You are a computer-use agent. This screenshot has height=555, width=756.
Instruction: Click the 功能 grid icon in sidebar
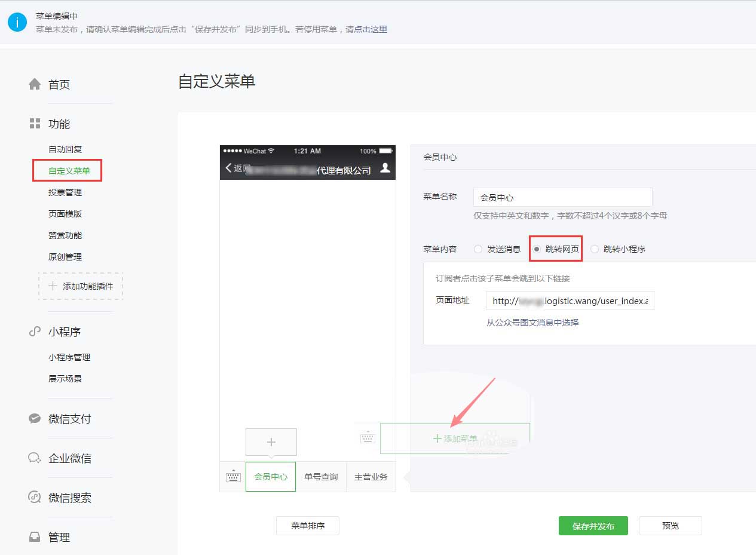[x=35, y=124]
